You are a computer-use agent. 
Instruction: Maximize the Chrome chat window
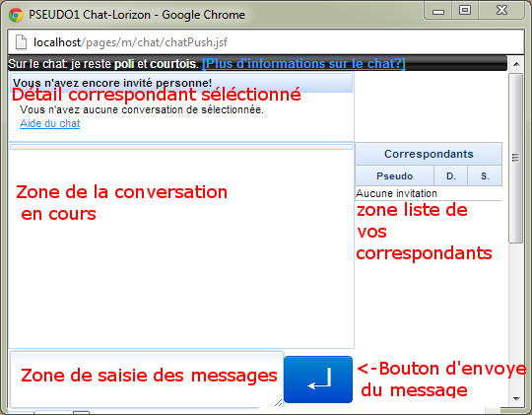point(465,11)
